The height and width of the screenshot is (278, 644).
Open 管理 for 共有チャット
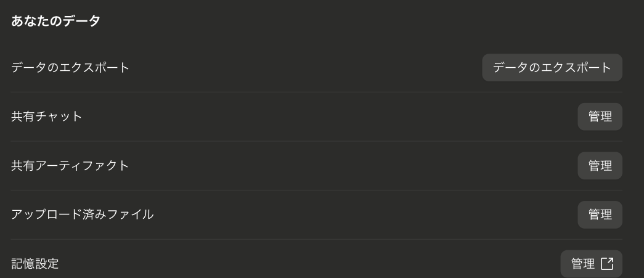[x=600, y=117]
